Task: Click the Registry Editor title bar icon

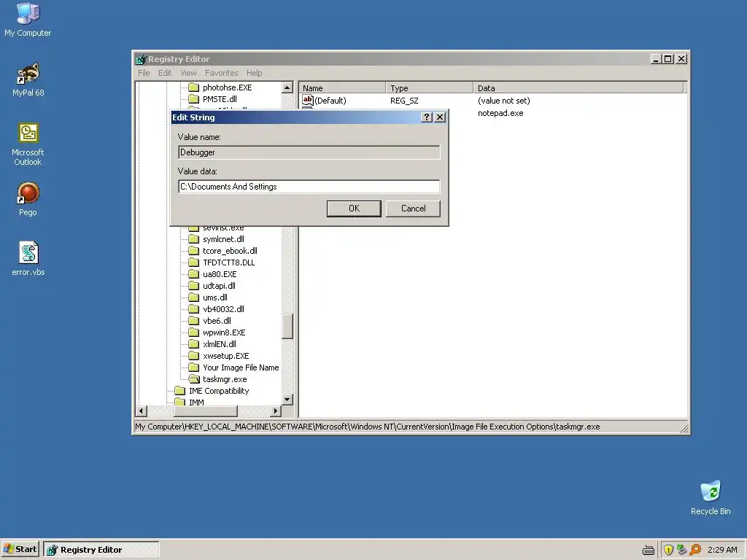Action: click(x=141, y=59)
